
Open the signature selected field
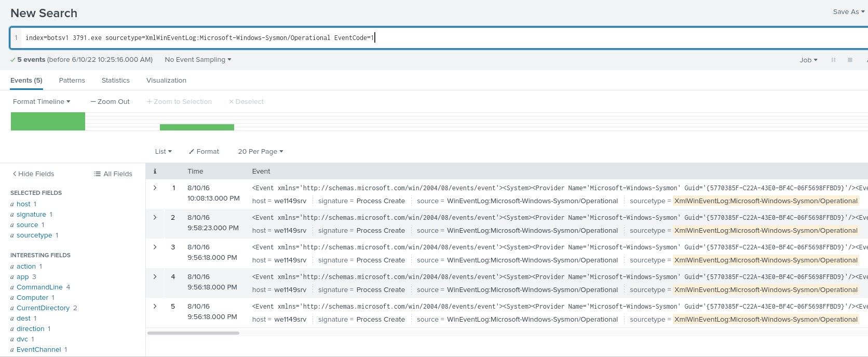coord(31,214)
